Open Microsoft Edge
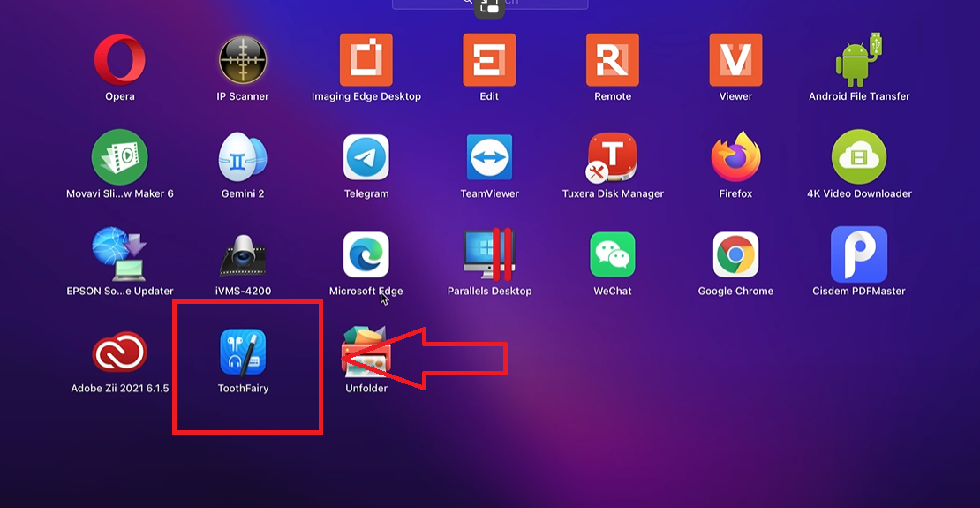980x508 pixels. coord(366,254)
